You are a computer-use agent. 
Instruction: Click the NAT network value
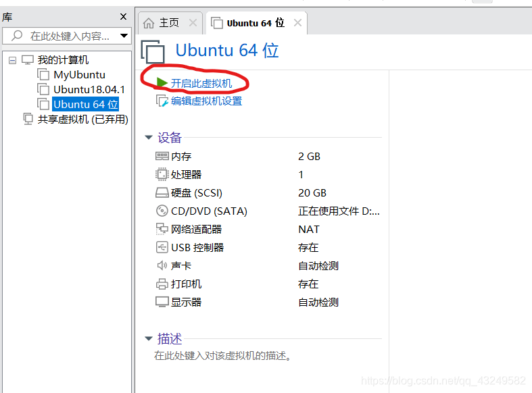tap(309, 230)
